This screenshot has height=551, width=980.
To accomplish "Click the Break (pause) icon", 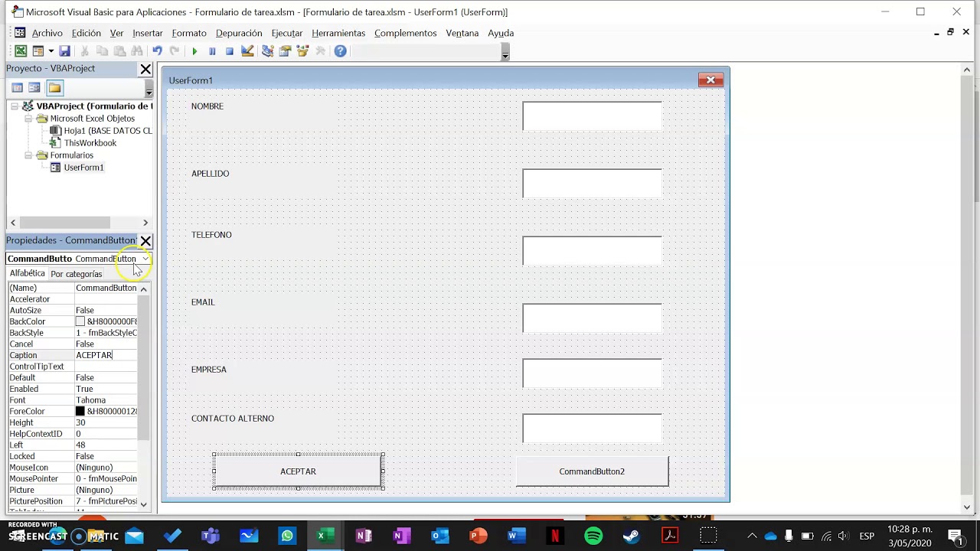I will click(x=212, y=51).
